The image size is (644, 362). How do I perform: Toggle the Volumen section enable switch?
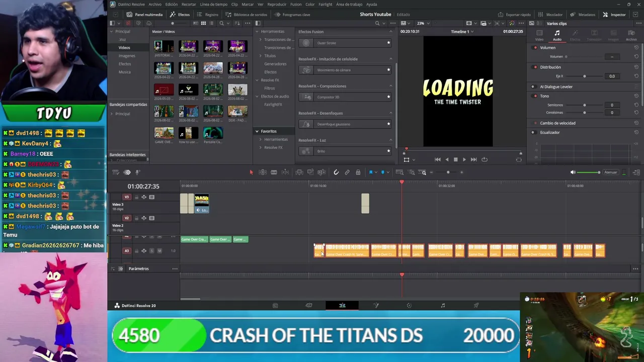(x=535, y=48)
